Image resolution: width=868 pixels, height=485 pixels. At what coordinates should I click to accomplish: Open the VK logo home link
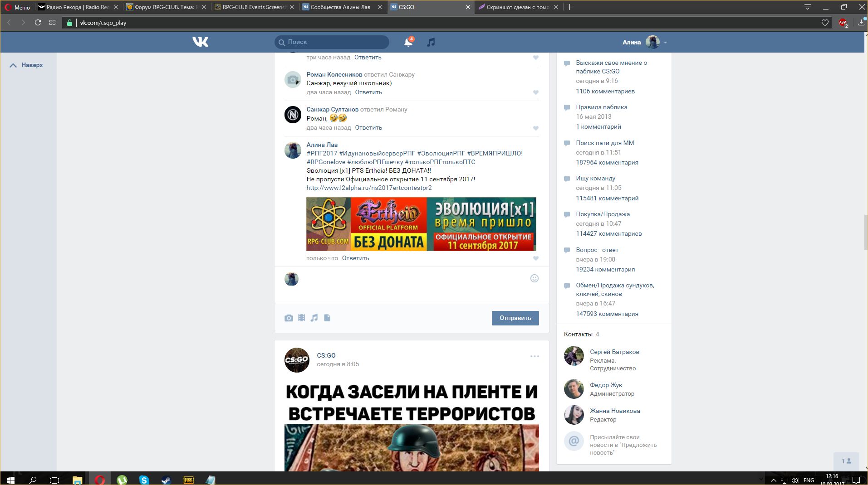200,42
